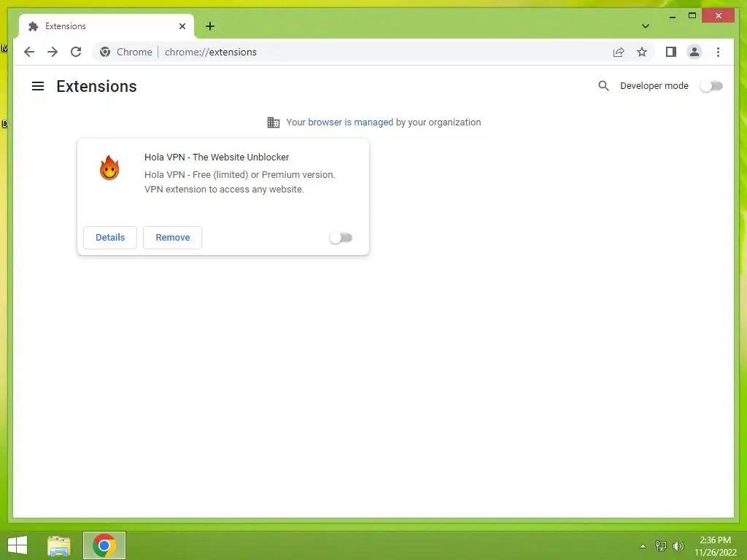Remove the Hola VPN extension
The height and width of the screenshot is (560, 747).
[x=172, y=238]
